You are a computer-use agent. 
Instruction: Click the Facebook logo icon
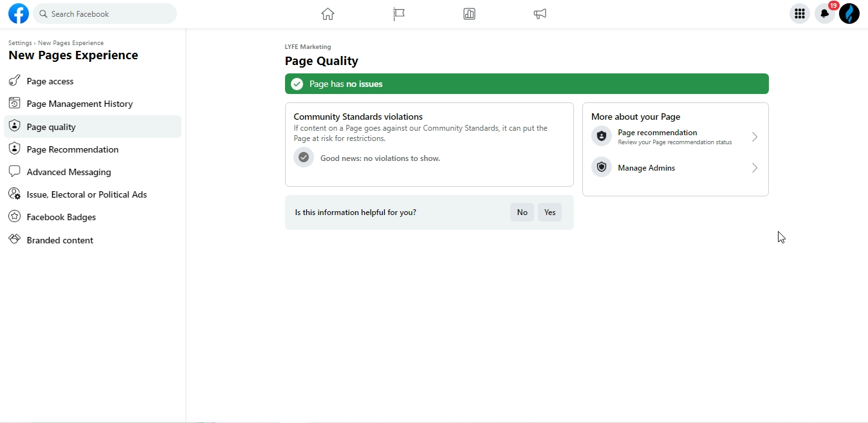click(19, 14)
